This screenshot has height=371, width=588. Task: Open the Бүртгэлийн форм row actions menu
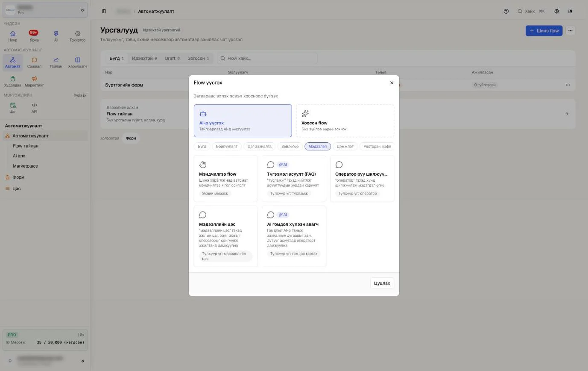point(568,85)
